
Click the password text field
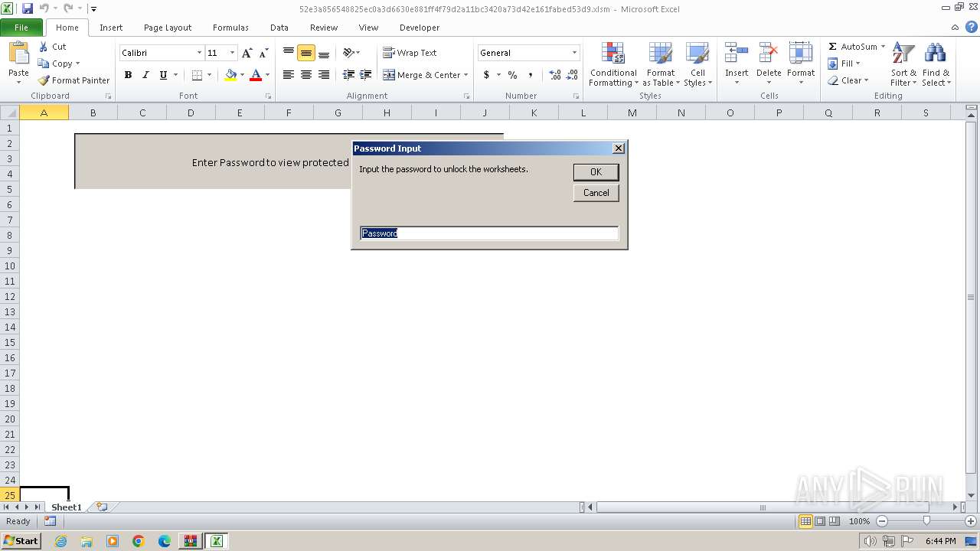pos(489,233)
